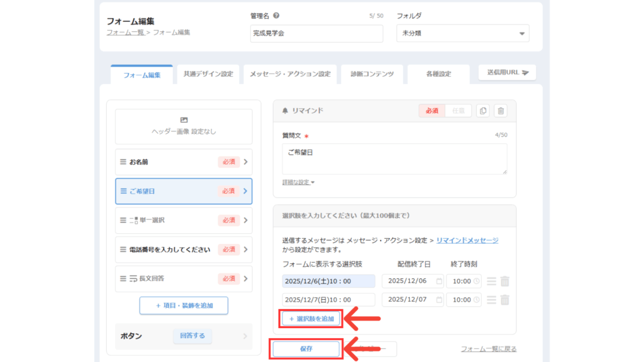644x362 pixels.
Task: Follow the リマインドメッセージ link
Action: click(467, 240)
